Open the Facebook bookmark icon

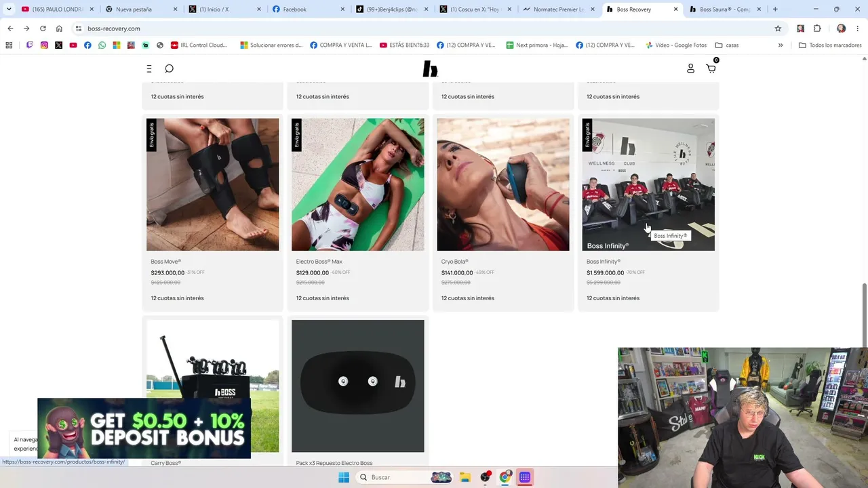coord(87,45)
